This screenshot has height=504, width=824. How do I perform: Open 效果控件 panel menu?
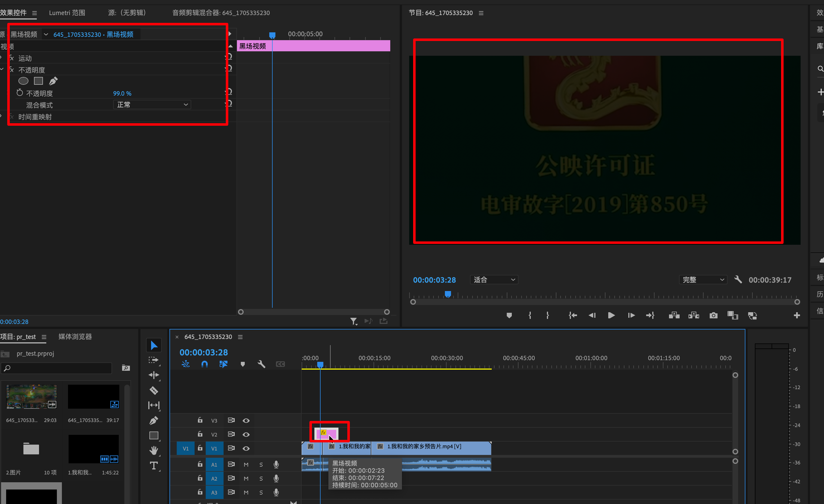coord(35,13)
